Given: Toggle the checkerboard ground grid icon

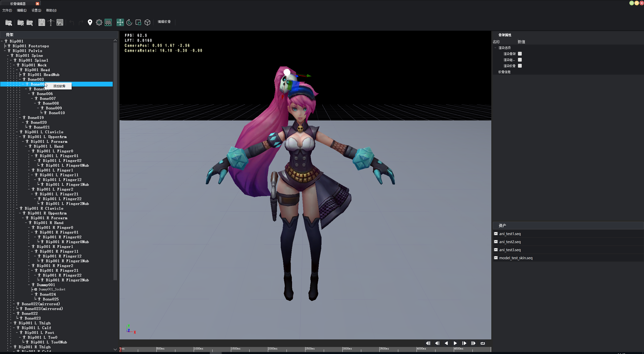Looking at the screenshot, I should (108, 22).
